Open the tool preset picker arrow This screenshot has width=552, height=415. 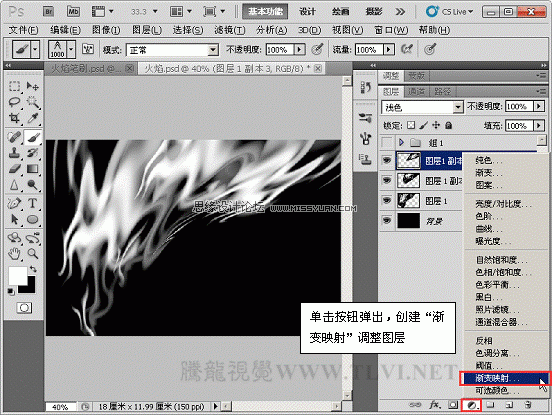35,49
